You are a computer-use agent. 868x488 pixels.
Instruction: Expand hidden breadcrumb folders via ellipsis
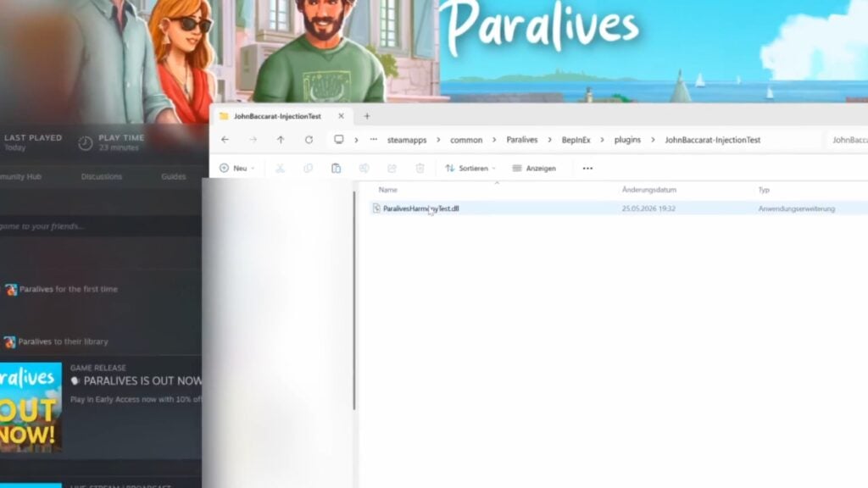pyautogui.click(x=374, y=140)
